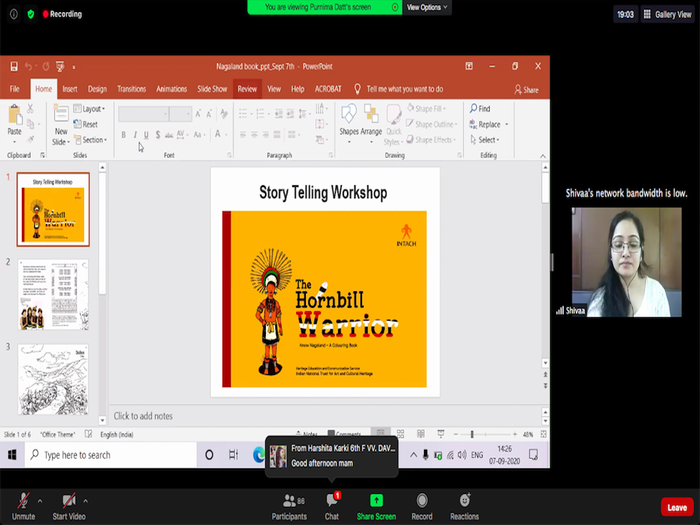Viewport: 700px width, 525px height.
Task: Click the Slide Show view icon in status bar
Action: 441,433
